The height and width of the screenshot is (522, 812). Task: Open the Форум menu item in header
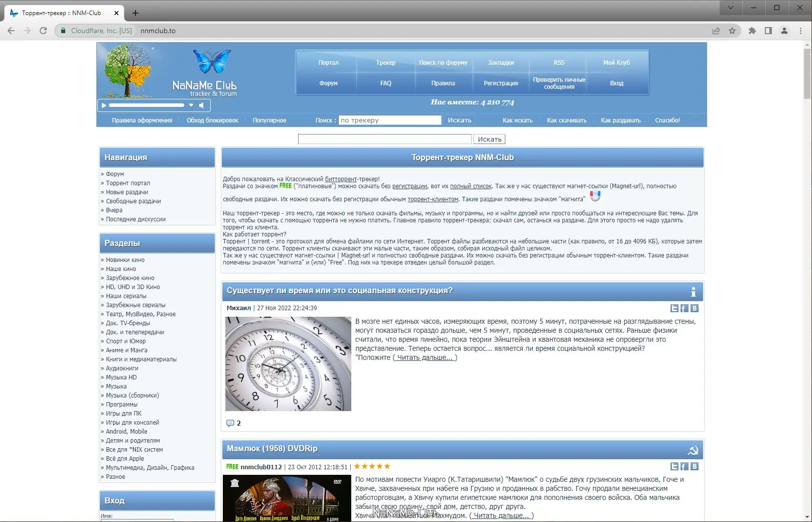pos(328,83)
